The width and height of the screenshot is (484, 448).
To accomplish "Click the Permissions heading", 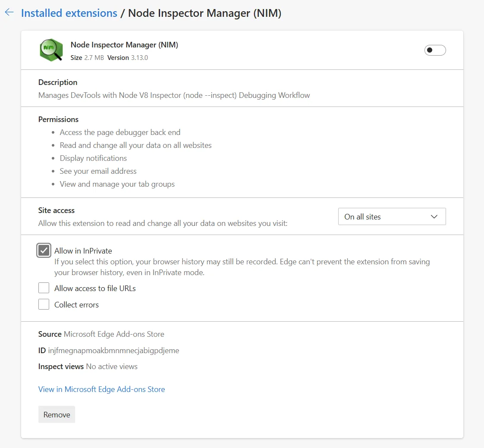I will [58, 119].
